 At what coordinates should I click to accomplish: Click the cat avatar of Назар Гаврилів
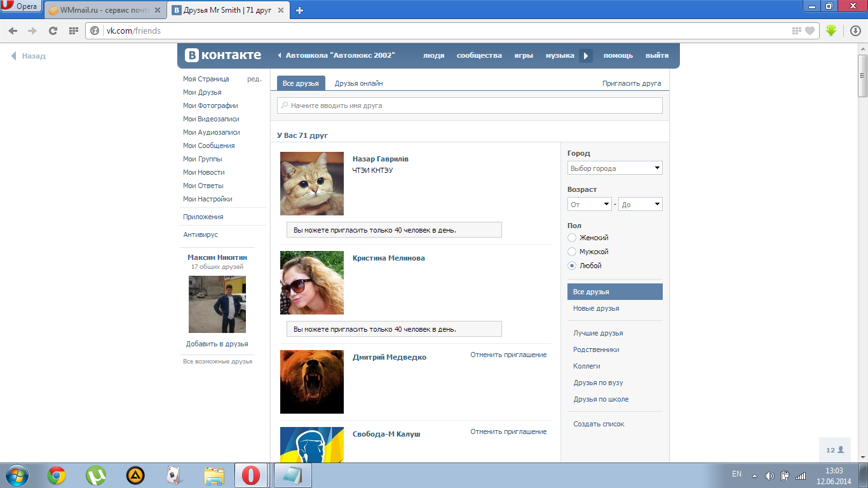(312, 184)
